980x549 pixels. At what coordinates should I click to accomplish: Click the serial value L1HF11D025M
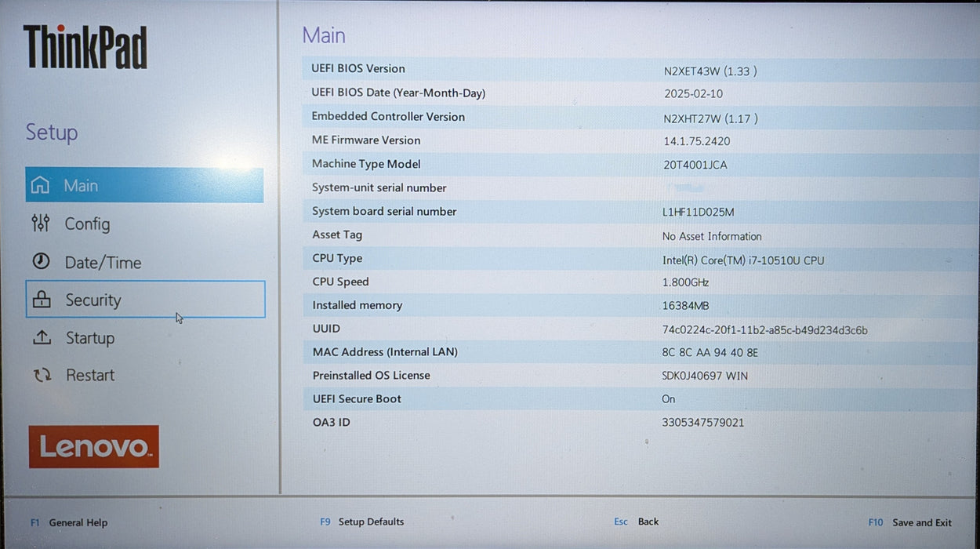[698, 213]
